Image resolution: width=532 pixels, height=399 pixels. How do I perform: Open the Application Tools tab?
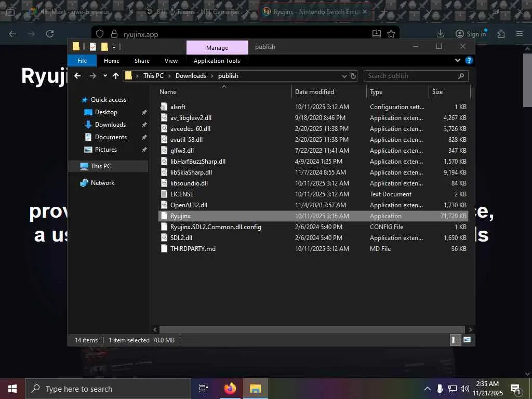pyautogui.click(x=217, y=61)
